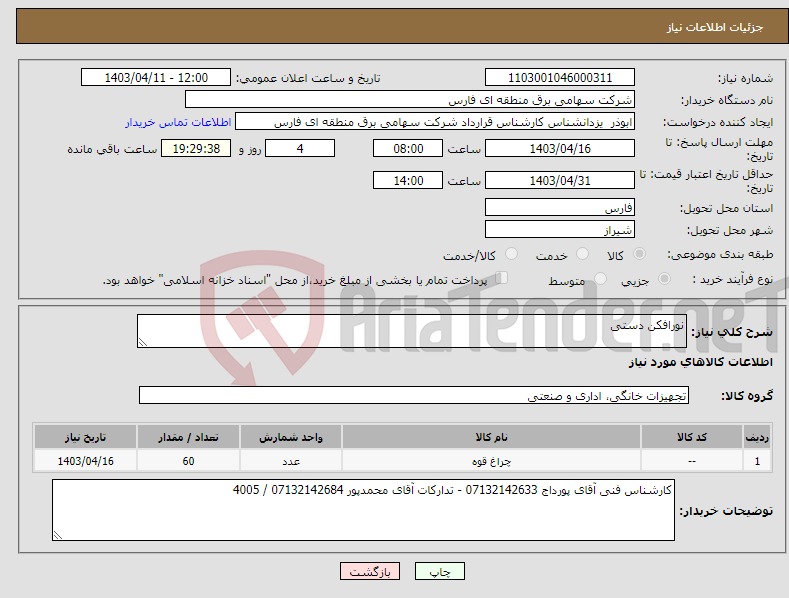
Task: Click the استان محل تحویل field فارس
Action: 560,207
